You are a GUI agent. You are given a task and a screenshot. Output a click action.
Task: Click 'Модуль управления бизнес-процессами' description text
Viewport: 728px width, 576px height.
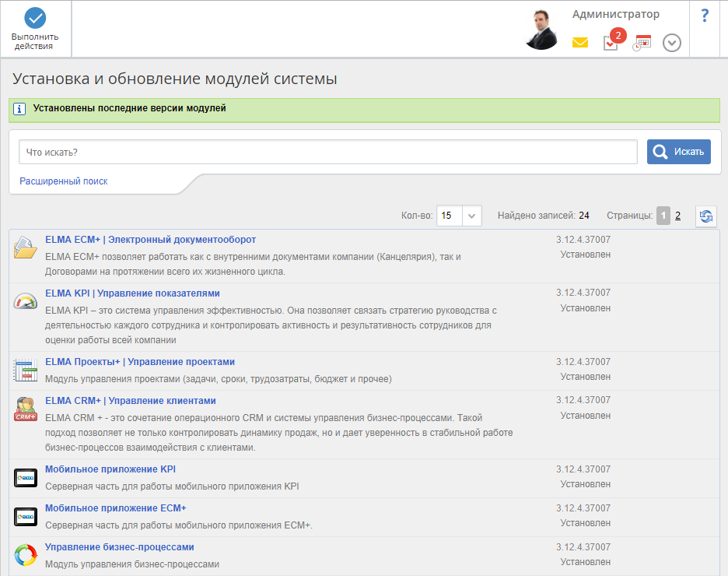132,564
